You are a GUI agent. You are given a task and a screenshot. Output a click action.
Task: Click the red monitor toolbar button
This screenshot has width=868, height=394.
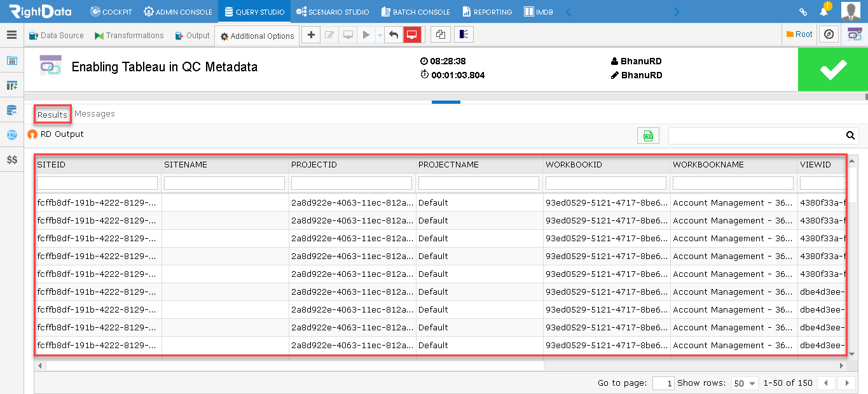pyautogui.click(x=412, y=35)
